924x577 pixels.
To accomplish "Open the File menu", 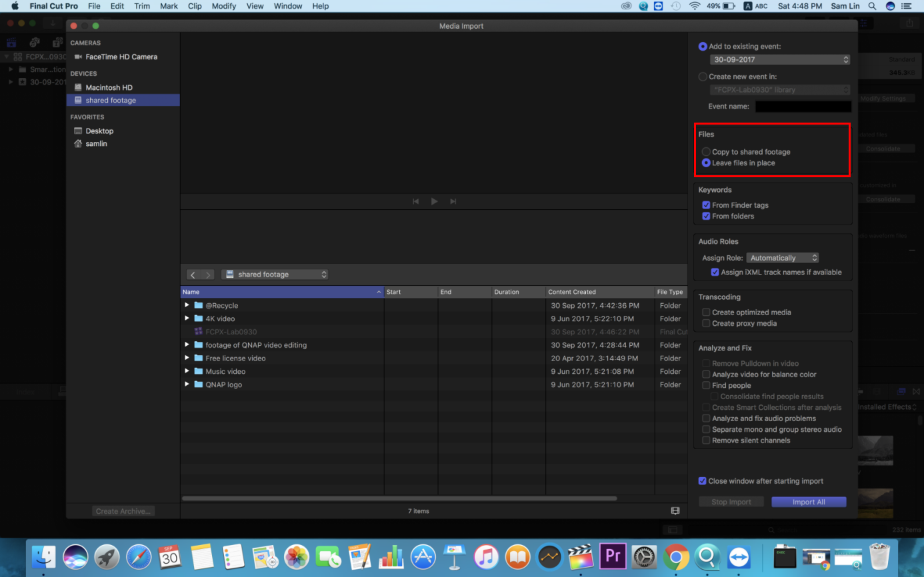I will pyautogui.click(x=94, y=6).
